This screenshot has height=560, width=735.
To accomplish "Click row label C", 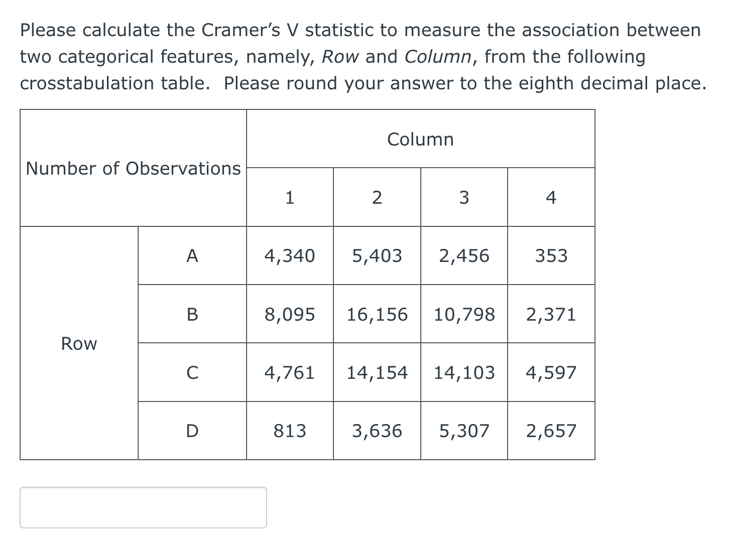I will point(192,373).
